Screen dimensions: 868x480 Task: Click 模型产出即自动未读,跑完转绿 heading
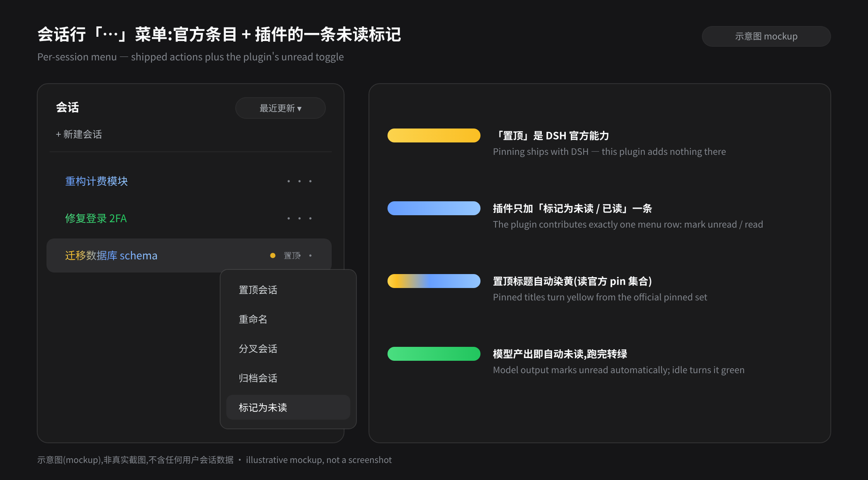coord(560,354)
